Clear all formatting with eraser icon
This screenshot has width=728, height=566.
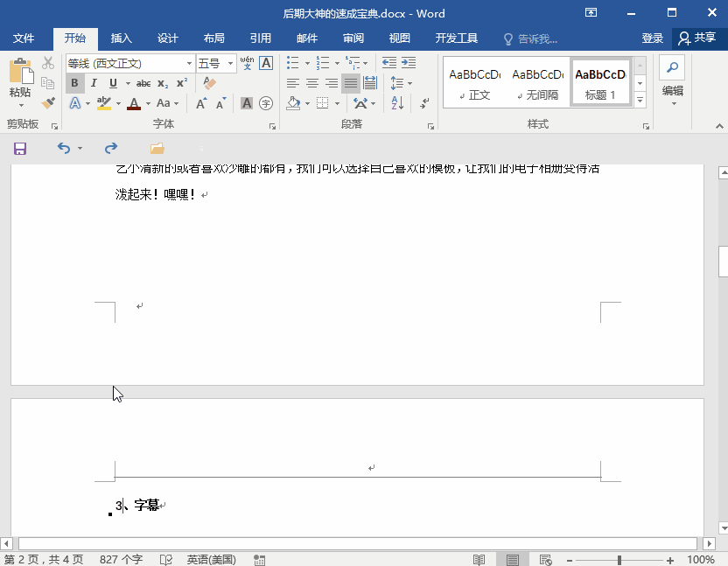coord(209,83)
